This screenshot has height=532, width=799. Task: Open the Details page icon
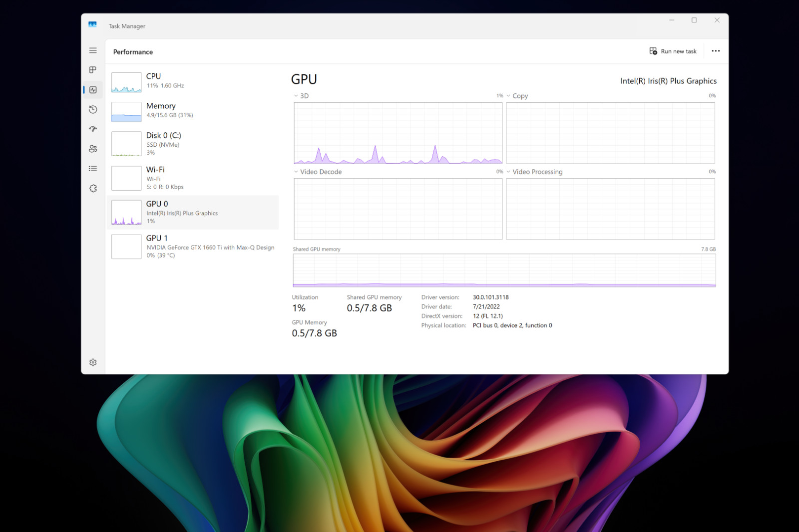click(x=93, y=169)
